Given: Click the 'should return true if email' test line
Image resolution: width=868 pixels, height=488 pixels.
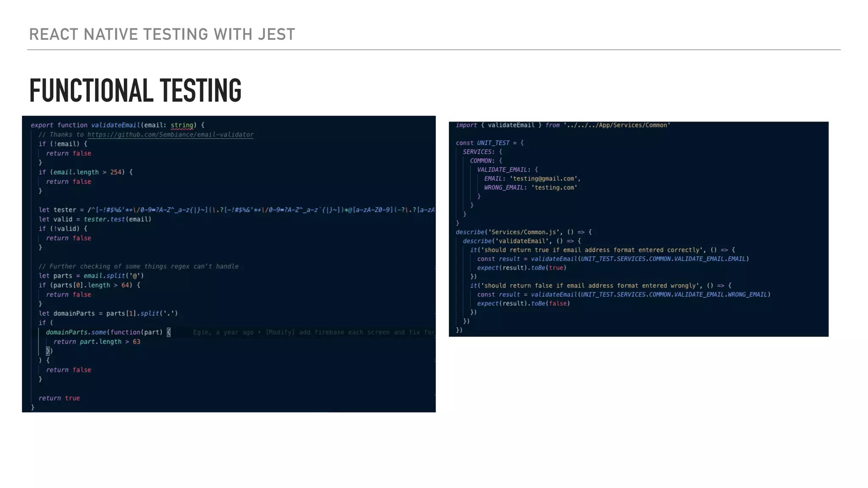Looking at the screenshot, I should 602,250.
